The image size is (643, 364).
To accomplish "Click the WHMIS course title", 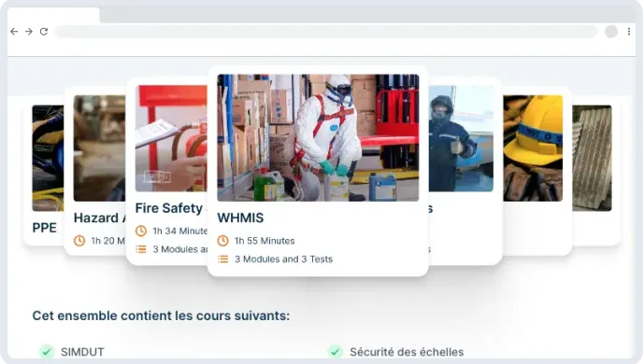I will (x=240, y=217).
